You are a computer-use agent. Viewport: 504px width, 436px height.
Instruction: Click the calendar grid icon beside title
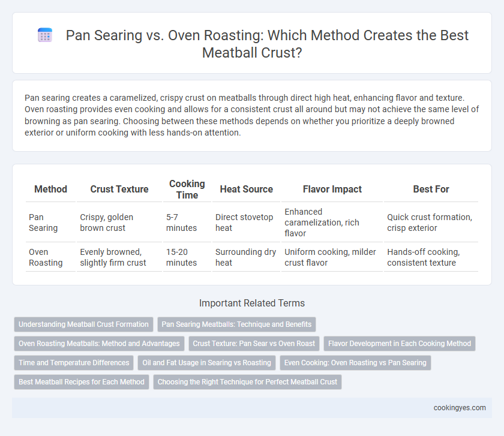click(x=45, y=35)
